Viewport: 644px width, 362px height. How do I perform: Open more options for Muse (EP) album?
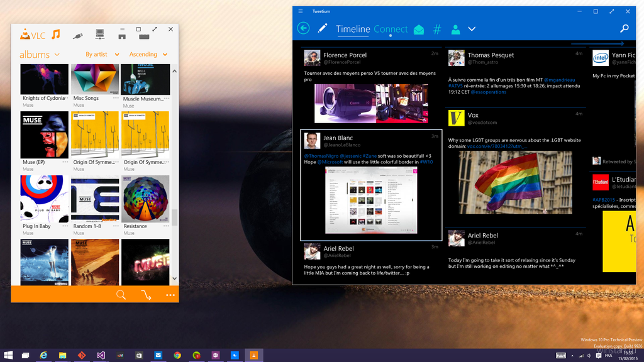pyautogui.click(x=65, y=162)
